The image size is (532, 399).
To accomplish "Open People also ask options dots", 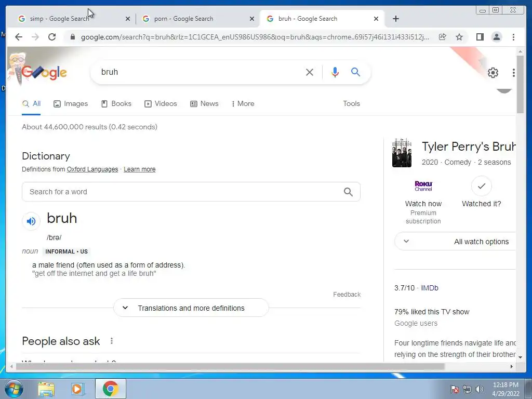I will (x=112, y=341).
